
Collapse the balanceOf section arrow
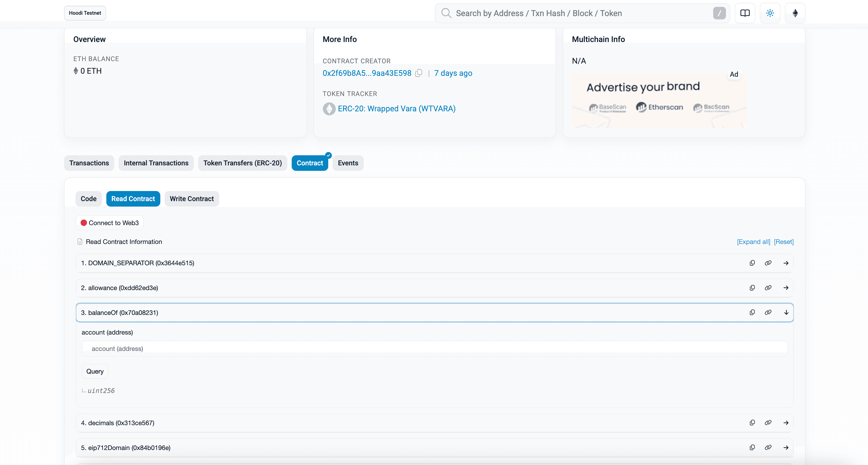coord(786,312)
